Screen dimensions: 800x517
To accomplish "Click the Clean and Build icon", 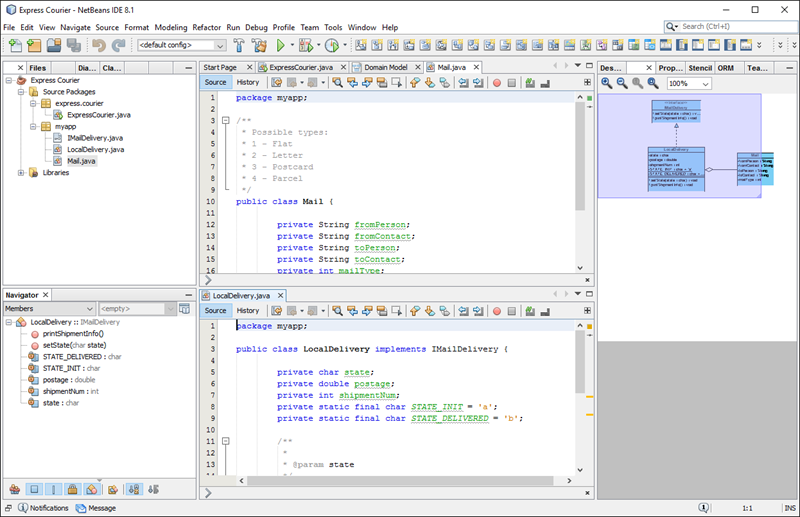I will pyautogui.click(x=259, y=45).
